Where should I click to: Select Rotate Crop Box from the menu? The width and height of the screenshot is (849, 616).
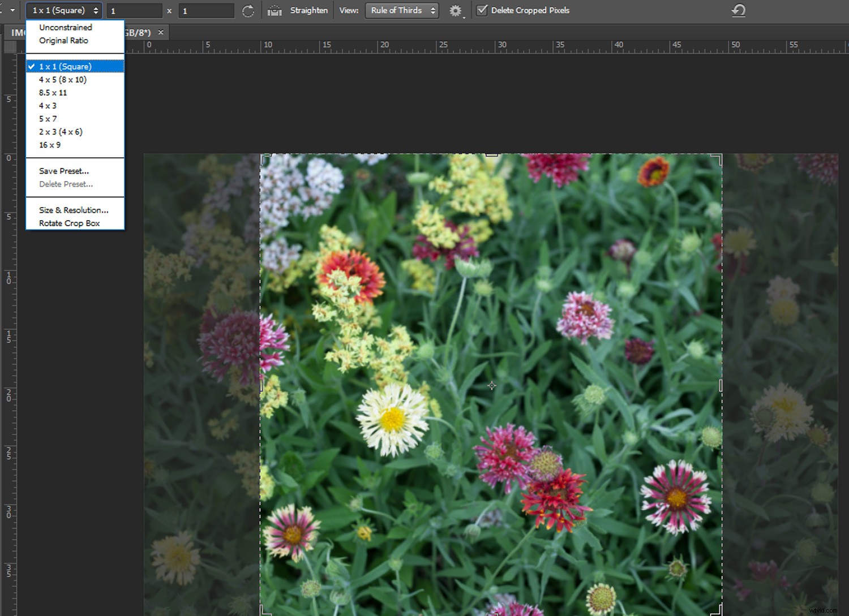click(x=68, y=223)
